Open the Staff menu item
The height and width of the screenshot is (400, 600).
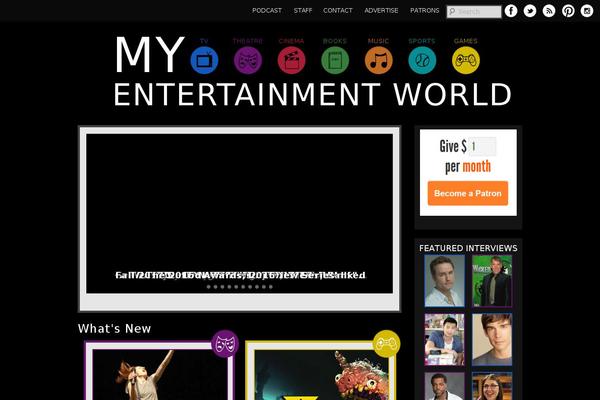(303, 11)
